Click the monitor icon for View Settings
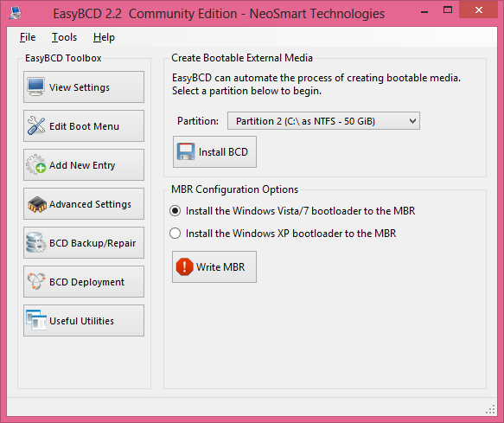 (x=35, y=87)
